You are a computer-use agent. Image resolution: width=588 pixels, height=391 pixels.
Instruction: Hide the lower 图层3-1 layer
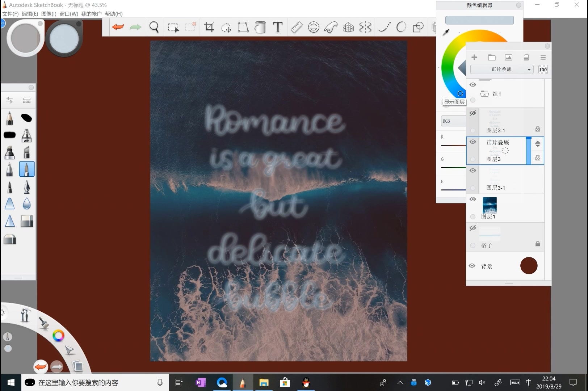473,171
